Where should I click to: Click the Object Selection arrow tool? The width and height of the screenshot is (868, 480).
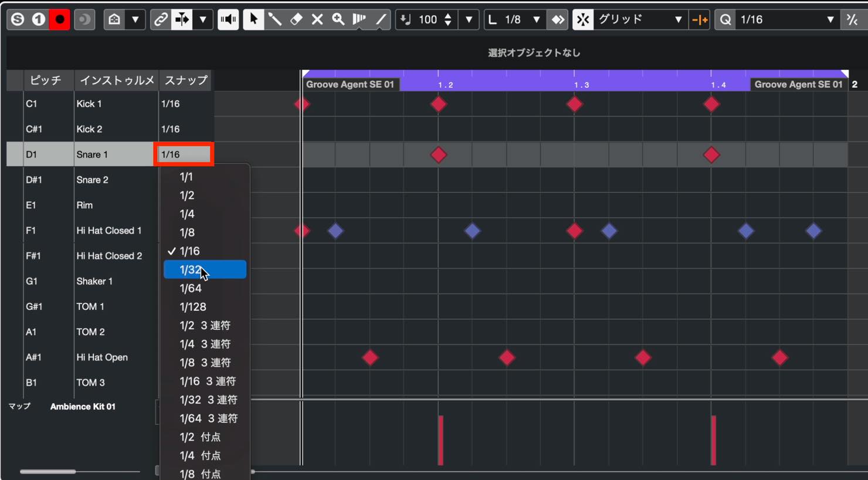click(x=253, y=19)
